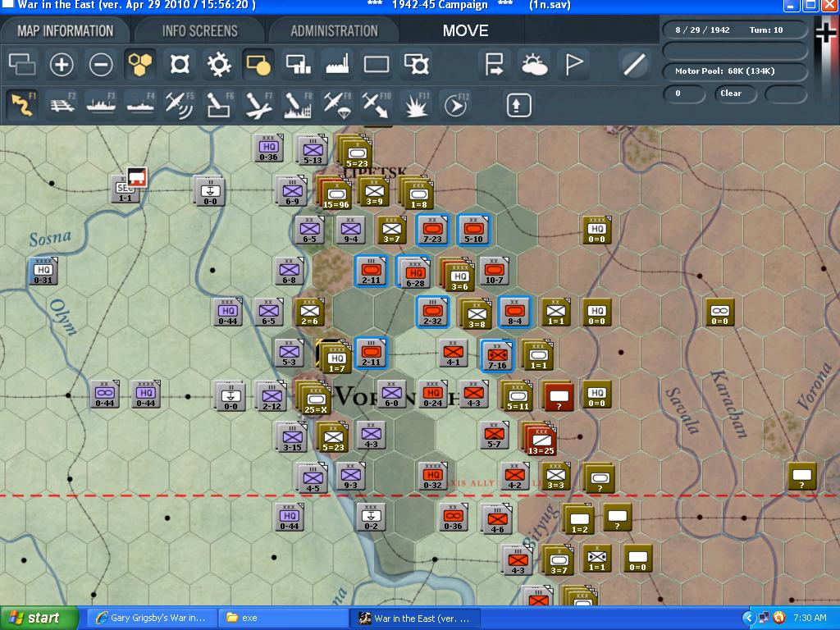The height and width of the screenshot is (630, 840).
Task: Select F2 rail movement mode
Action: 62,104
